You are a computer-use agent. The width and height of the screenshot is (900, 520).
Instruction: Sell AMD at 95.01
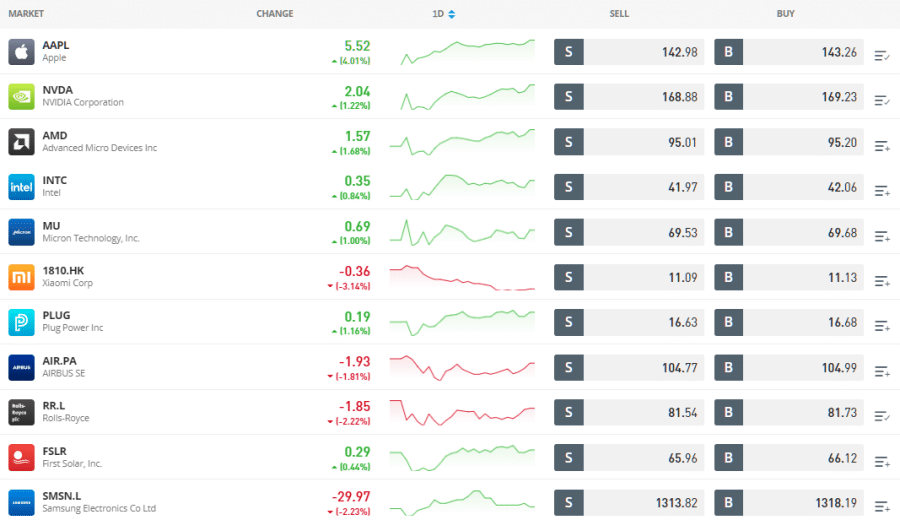point(629,142)
